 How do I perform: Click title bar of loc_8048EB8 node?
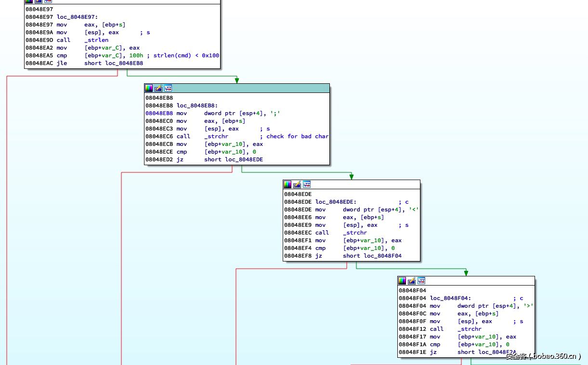tap(250, 88)
